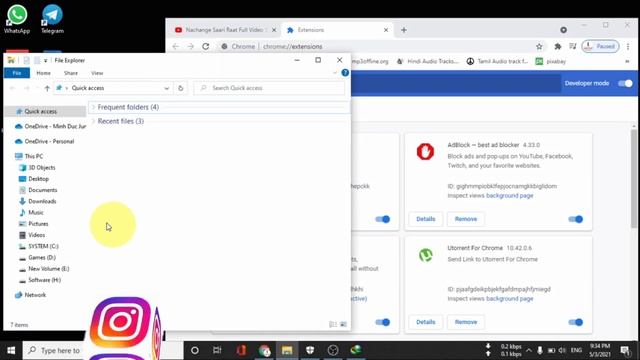The image size is (640, 360).
Task: Open Share ribbon tab
Action: coord(71,73)
